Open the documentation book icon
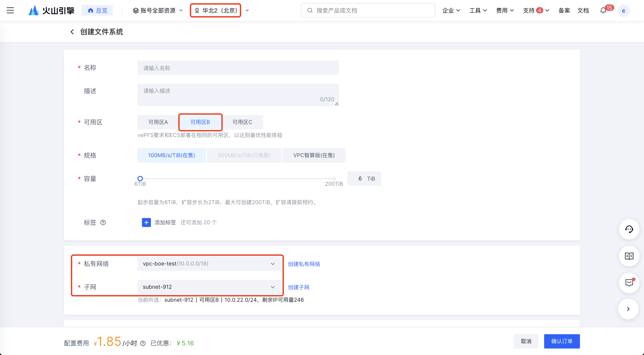The height and width of the screenshot is (355, 644). [x=629, y=256]
